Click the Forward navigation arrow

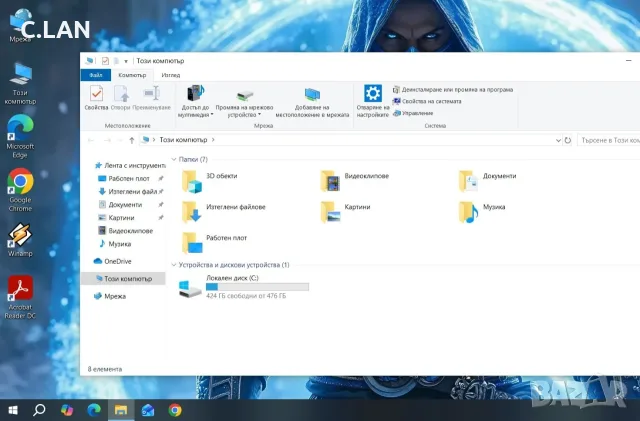[107, 140]
